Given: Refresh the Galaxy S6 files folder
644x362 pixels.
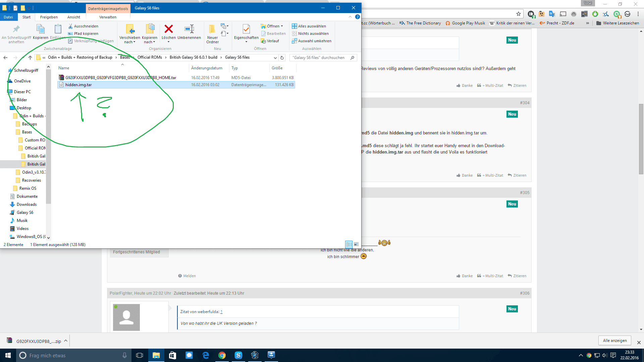Looking at the screenshot, I should tap(282, 58).
